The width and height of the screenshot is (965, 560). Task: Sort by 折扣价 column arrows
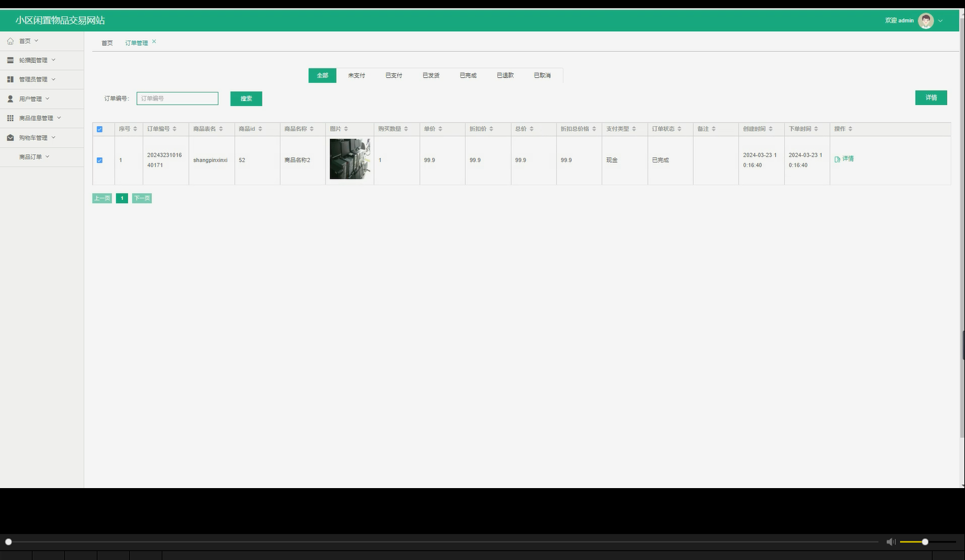[x=491, y=129]
